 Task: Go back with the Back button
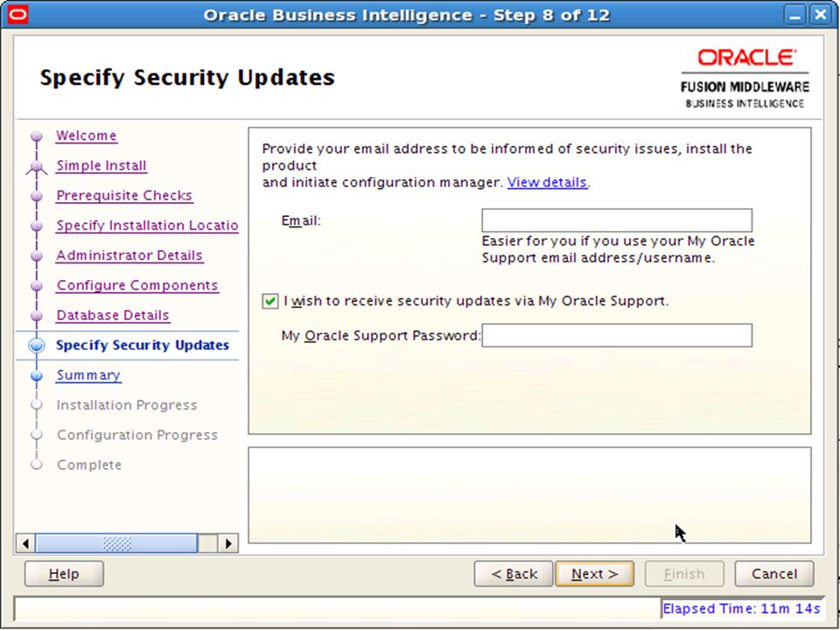[514, 574]
